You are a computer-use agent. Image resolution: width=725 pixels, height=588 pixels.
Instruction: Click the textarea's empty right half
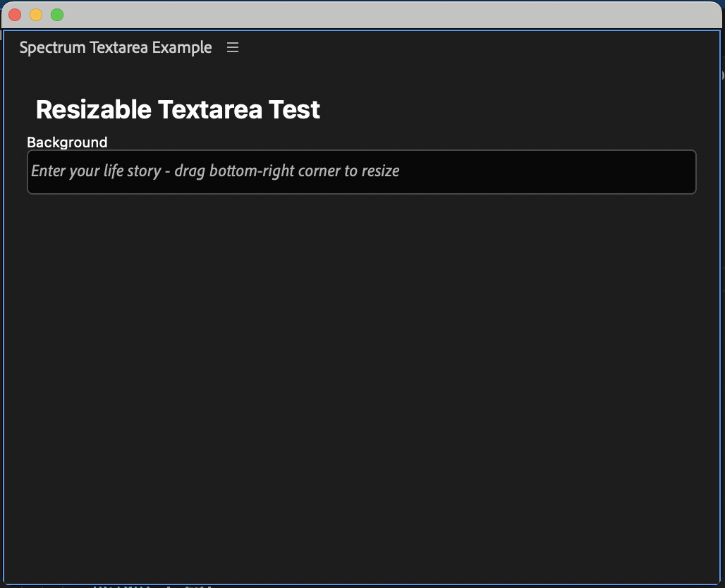coord(550,171)
